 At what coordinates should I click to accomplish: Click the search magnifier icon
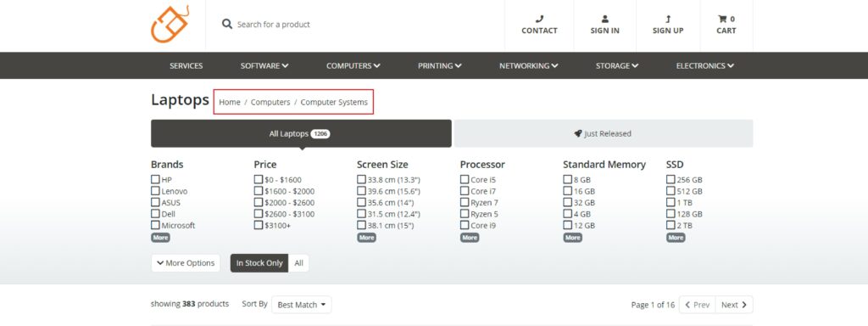point(227,24)
